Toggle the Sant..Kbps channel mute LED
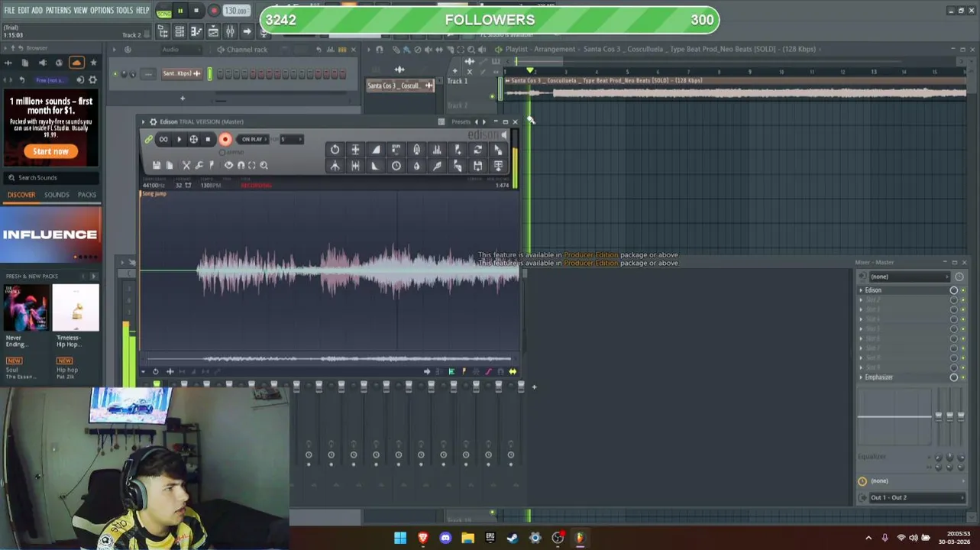Screen dimensions: 980x550 point(116,74)
